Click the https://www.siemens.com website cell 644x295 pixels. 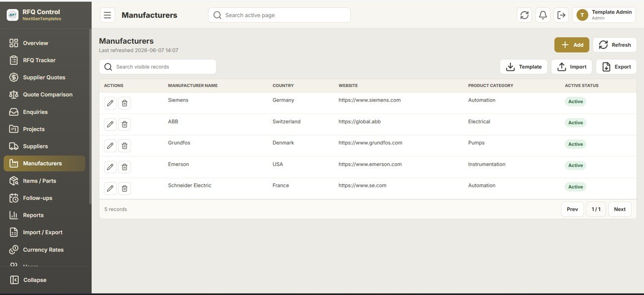(x=370, y=100)
